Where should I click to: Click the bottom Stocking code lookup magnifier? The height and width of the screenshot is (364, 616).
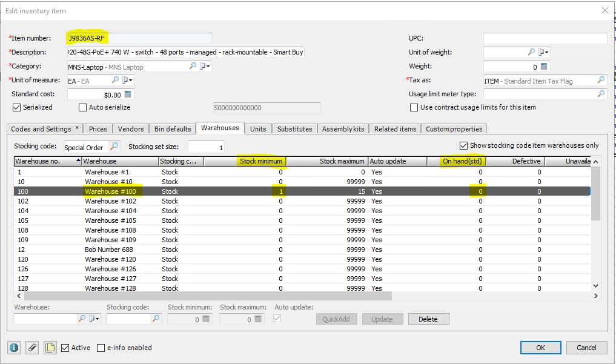[156, 319]
